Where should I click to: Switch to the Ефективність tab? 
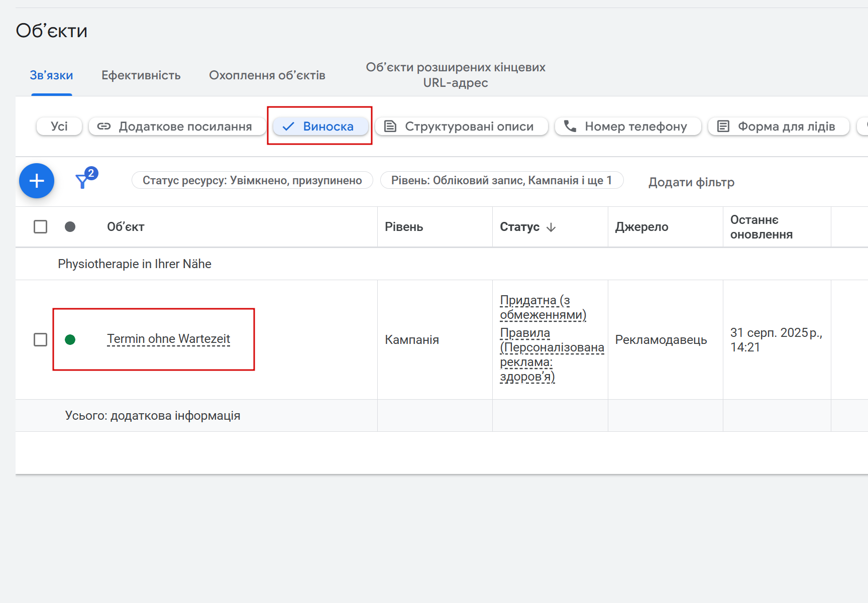[x=141, y=75]
